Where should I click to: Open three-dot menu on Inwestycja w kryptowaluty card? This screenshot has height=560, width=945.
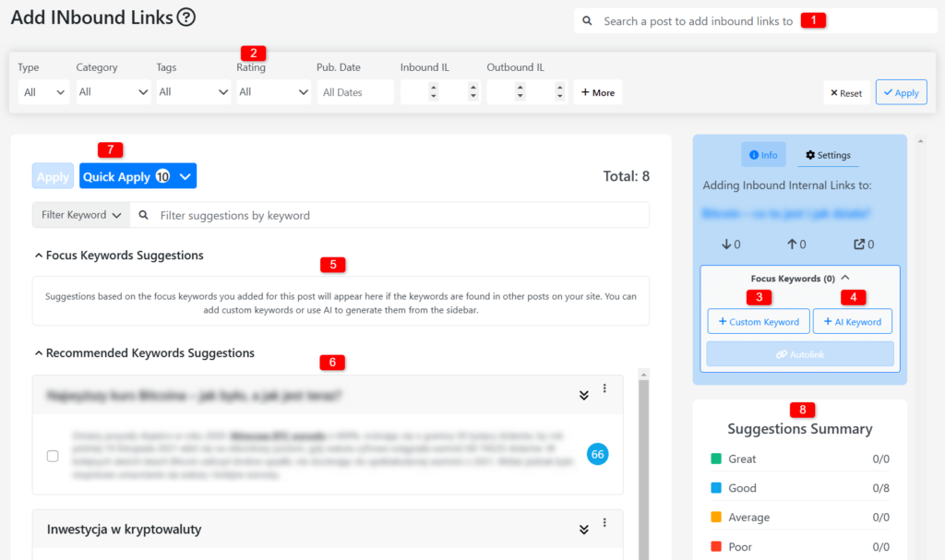[604, 523]
